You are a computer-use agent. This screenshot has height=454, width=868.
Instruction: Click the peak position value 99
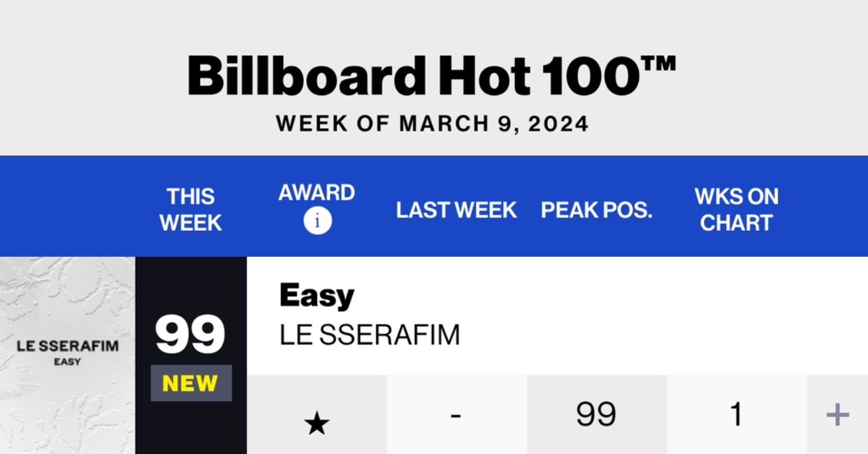[x=596, y=415]
